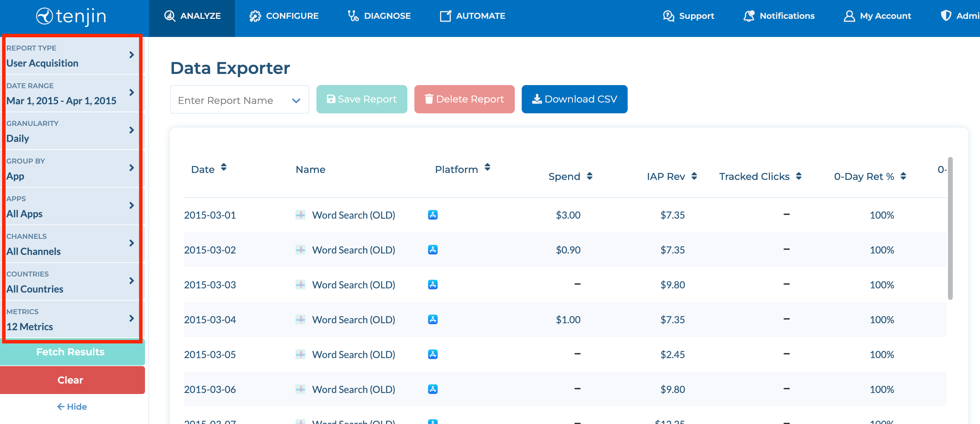The width and height of the screenshot is (980, 424).
Task: Click the 2015-03-04 date cell
Action: tap(210, 320)
